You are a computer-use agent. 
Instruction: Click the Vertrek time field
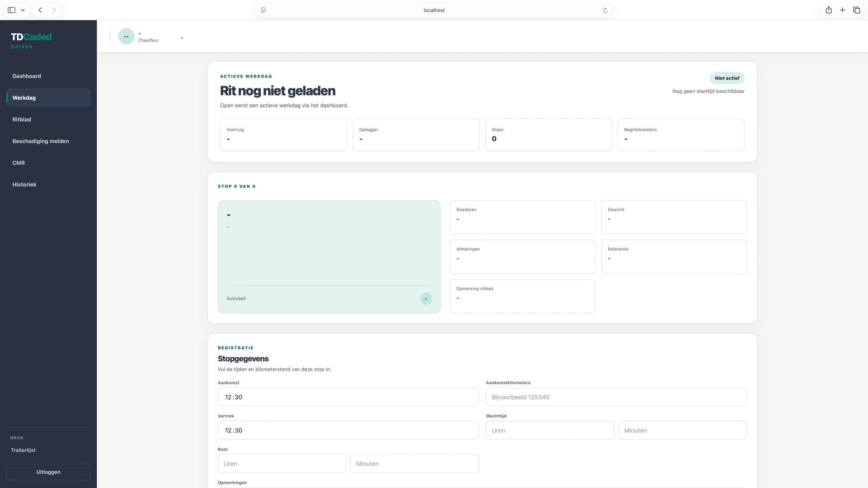(x=348, y=430)
